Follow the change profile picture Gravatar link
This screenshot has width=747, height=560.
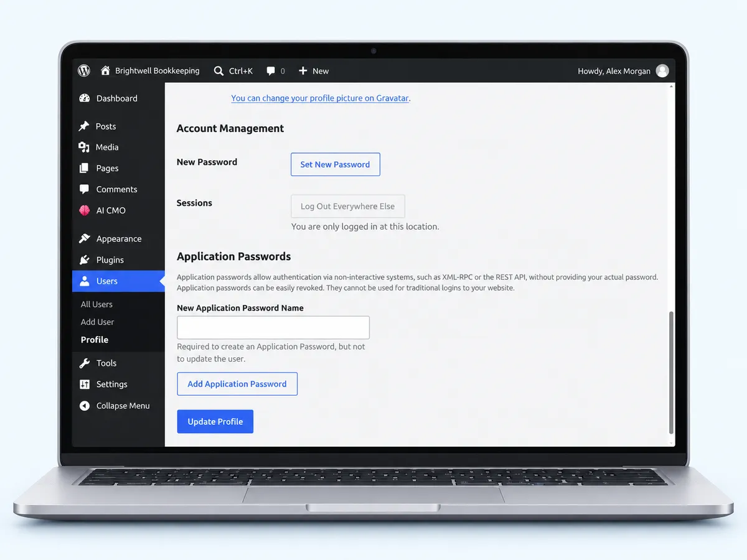click(320, 98)
